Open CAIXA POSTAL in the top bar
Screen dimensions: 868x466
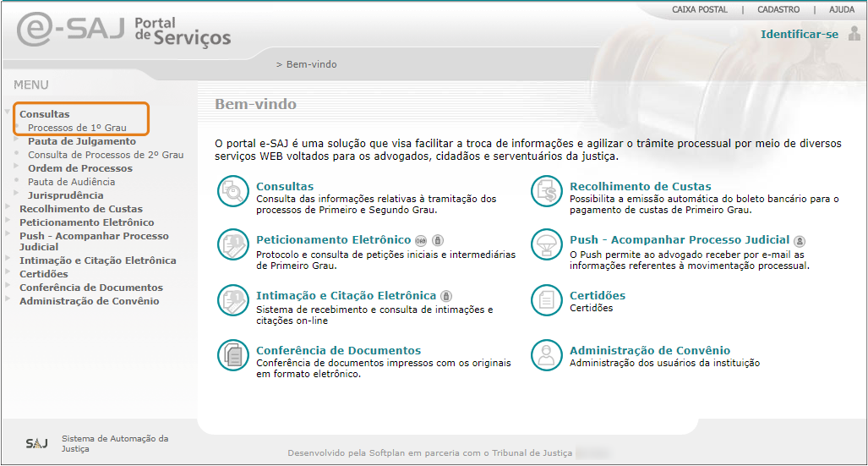[x=700, y=9]
